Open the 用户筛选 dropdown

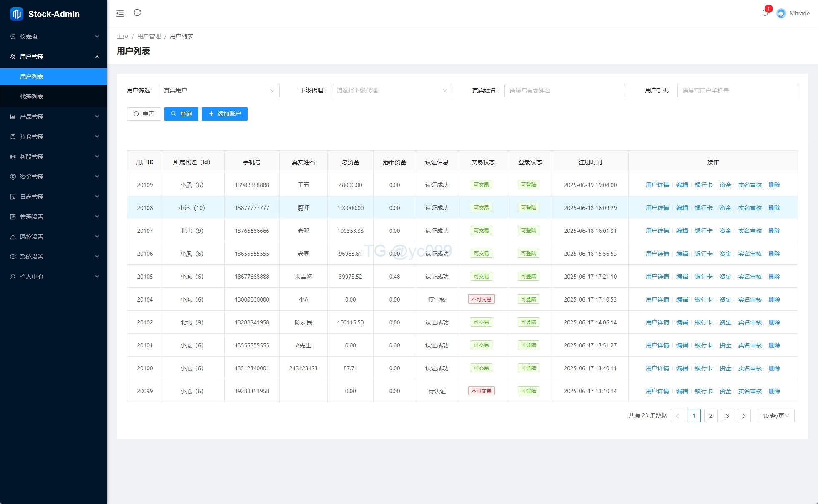pyautogui.click(x=219, y=90)
